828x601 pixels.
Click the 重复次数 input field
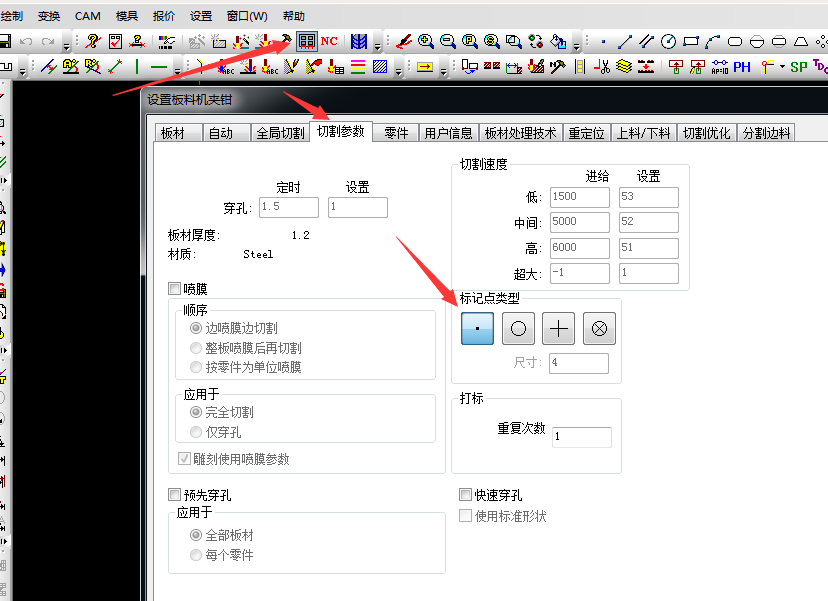tap(581, 437)
